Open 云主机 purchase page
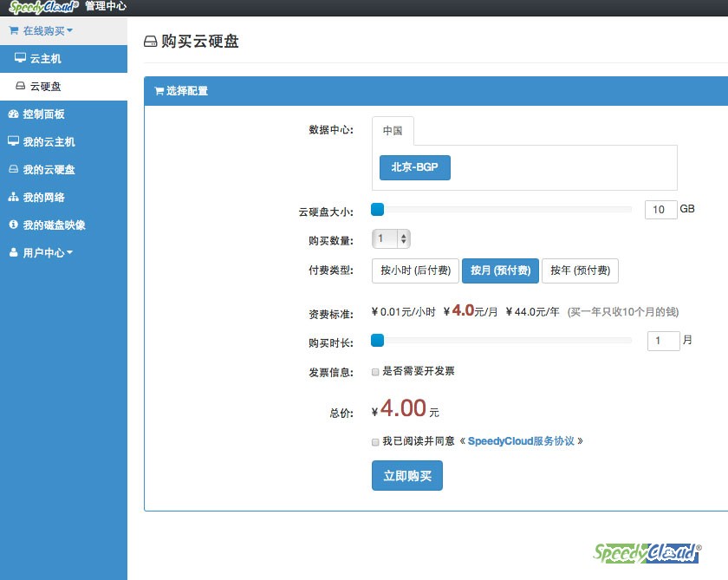Image resolution: width=728 pixels, height=580 pixels. click(63, 58)
